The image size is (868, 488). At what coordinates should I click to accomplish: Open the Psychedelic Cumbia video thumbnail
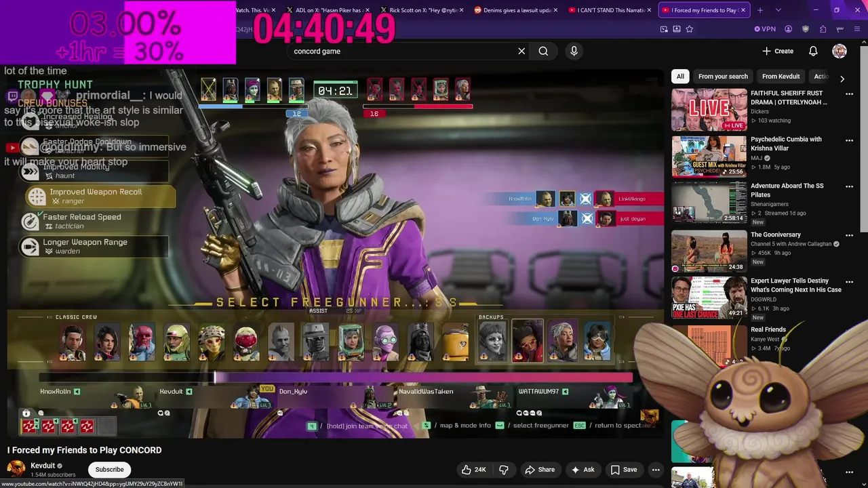[709, 156]
